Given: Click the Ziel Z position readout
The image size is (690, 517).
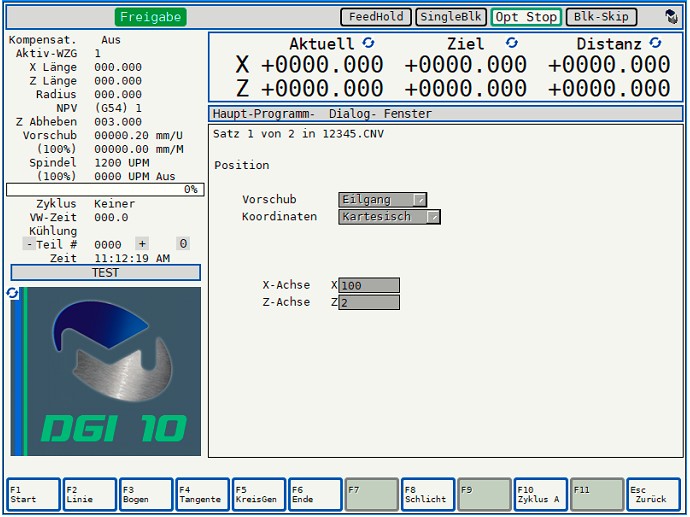Looking at the screenshot, I should point(465,88).
